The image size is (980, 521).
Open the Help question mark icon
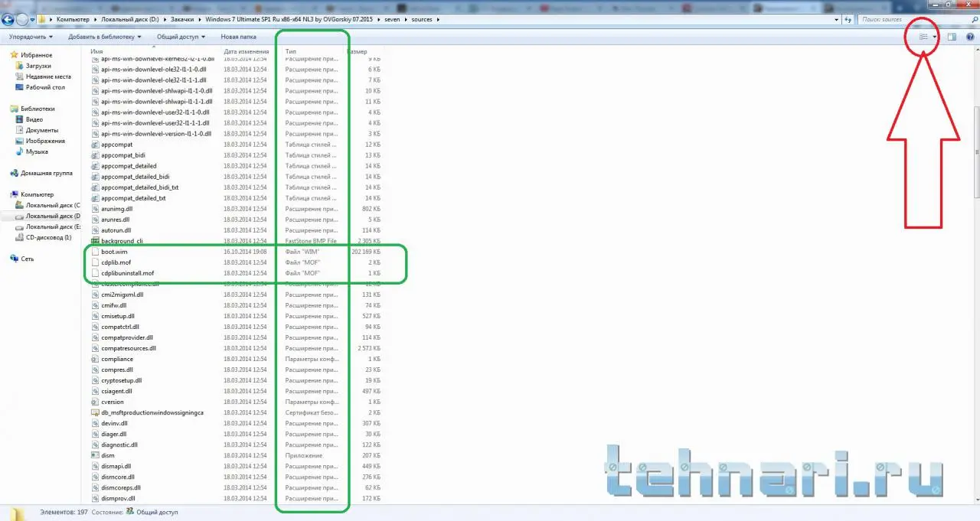970,37
